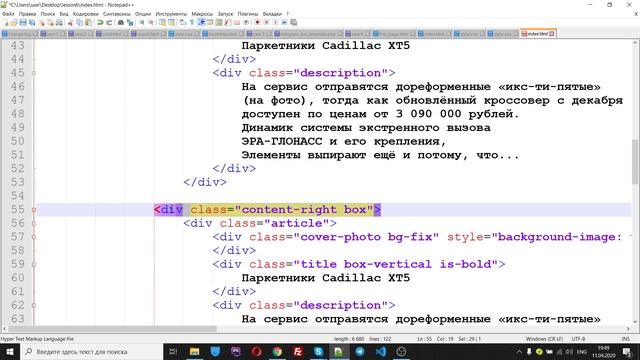Viewport: 640px width, 360px height.
Task: Click line number 54 in the margin
Action: 18,196
